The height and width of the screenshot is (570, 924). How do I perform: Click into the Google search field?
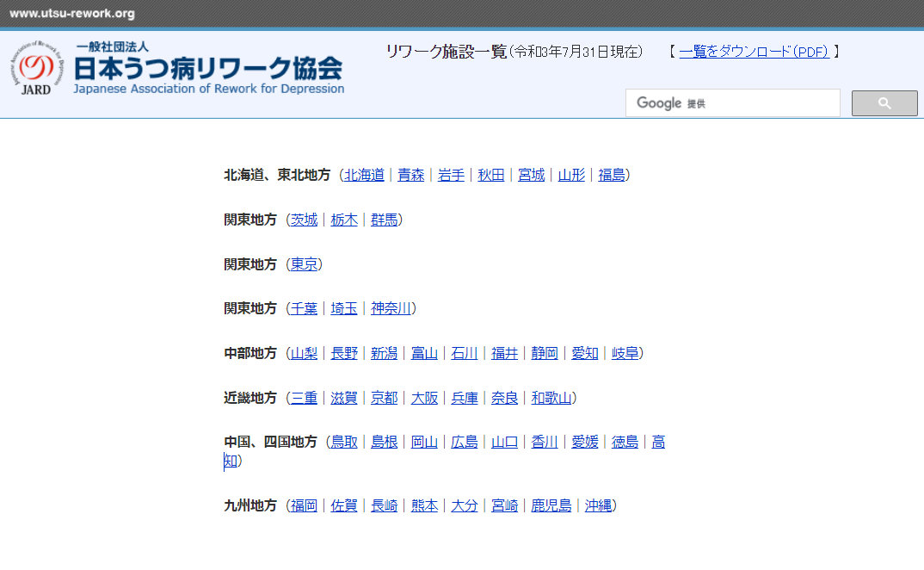[732, 103]
